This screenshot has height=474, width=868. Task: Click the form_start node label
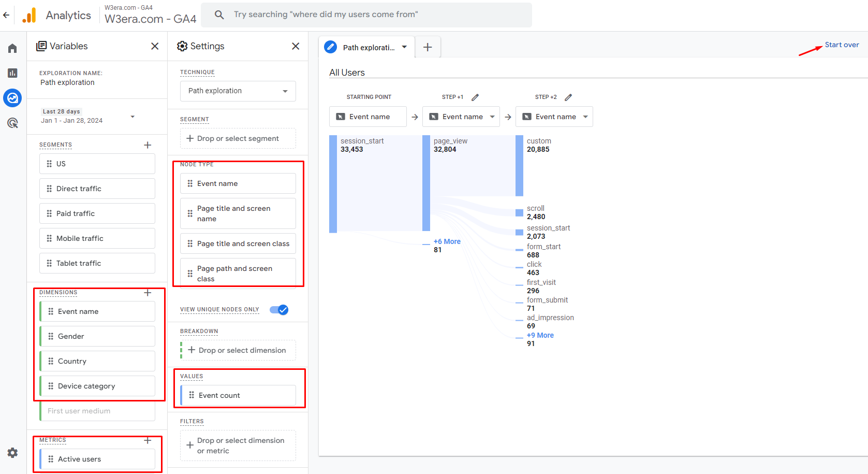[x=543, y=247]
